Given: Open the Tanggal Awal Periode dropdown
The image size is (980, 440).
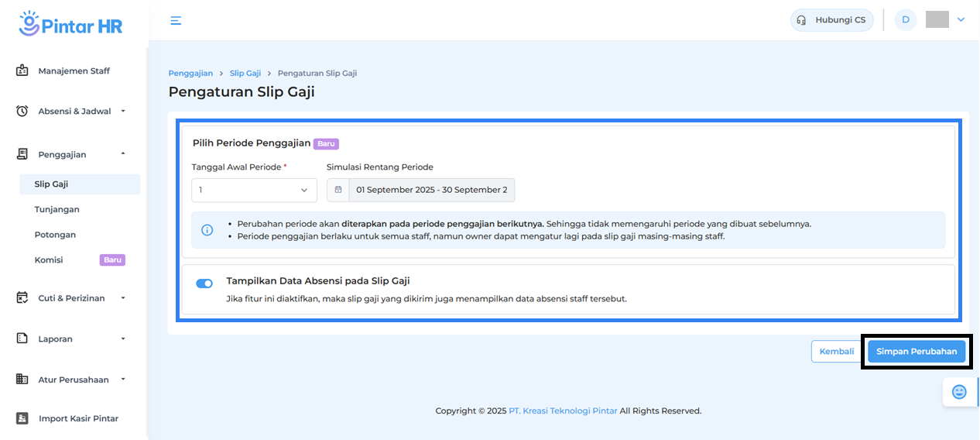Looking at the screenshot, I should coord(254,190).
